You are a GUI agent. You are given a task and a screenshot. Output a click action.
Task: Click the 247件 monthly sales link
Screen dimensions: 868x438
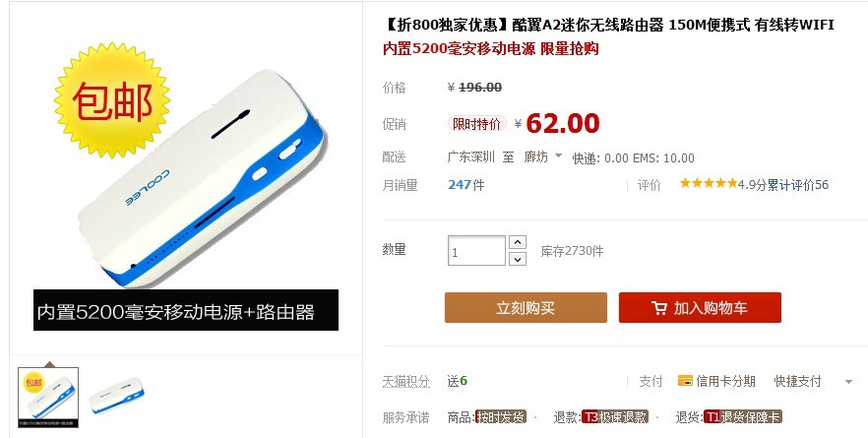[x=466, y=185]
